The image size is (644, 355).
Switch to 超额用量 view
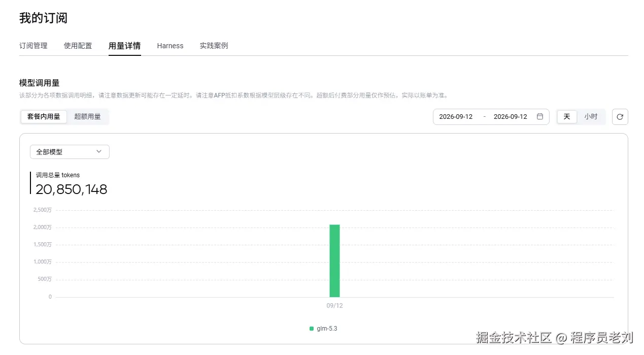87,117
